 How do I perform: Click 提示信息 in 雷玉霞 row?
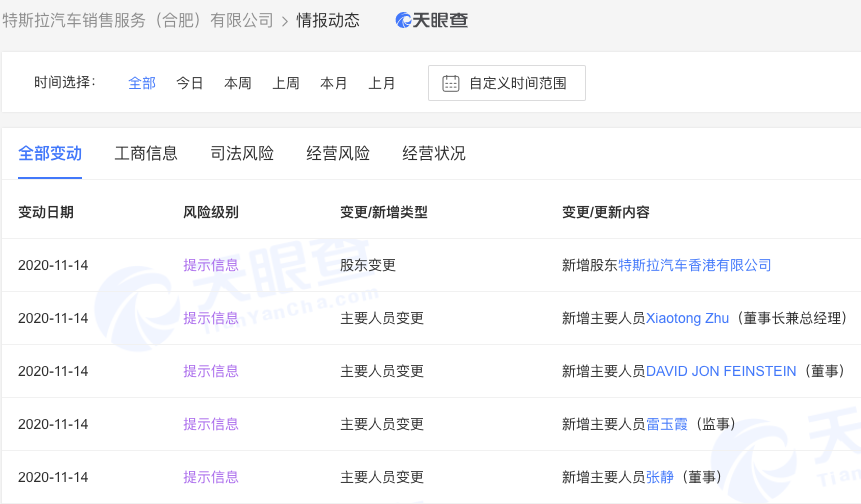[211, 424]
